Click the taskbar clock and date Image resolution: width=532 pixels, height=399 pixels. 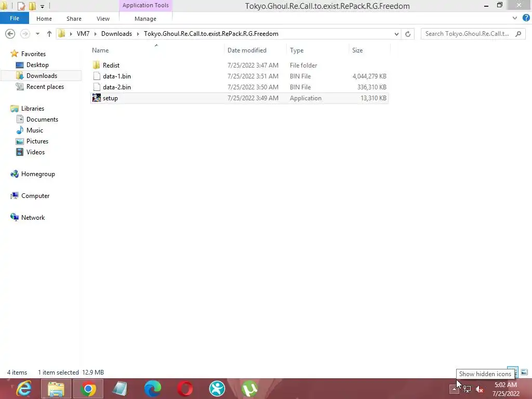(x=506, y=389)
